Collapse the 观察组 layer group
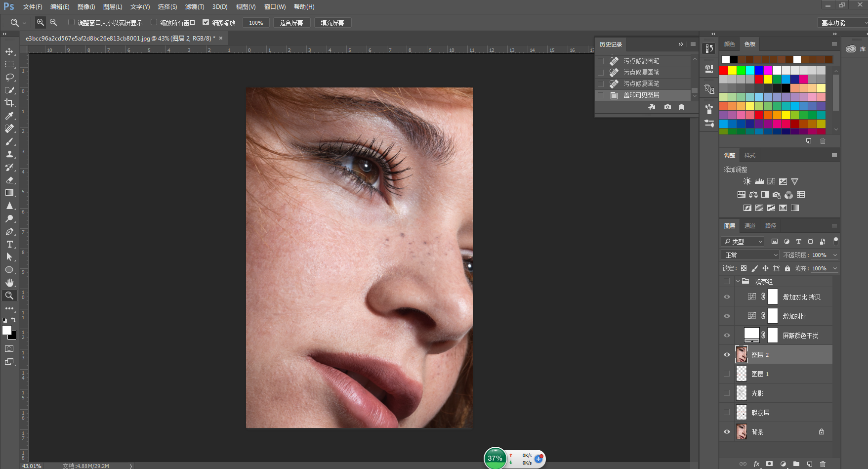The width and height of the screenshot is (868, 469). (738, 281)
